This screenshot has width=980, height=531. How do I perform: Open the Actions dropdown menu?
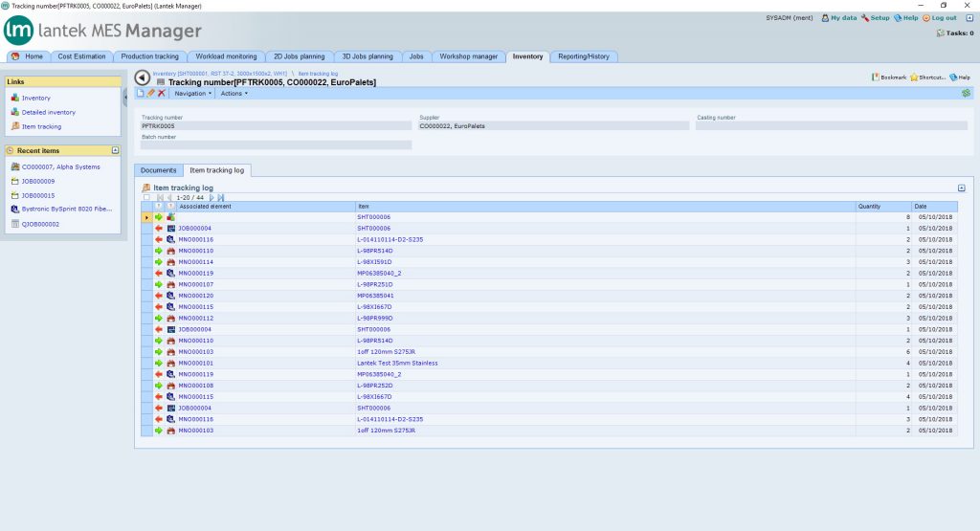[234, 93]
